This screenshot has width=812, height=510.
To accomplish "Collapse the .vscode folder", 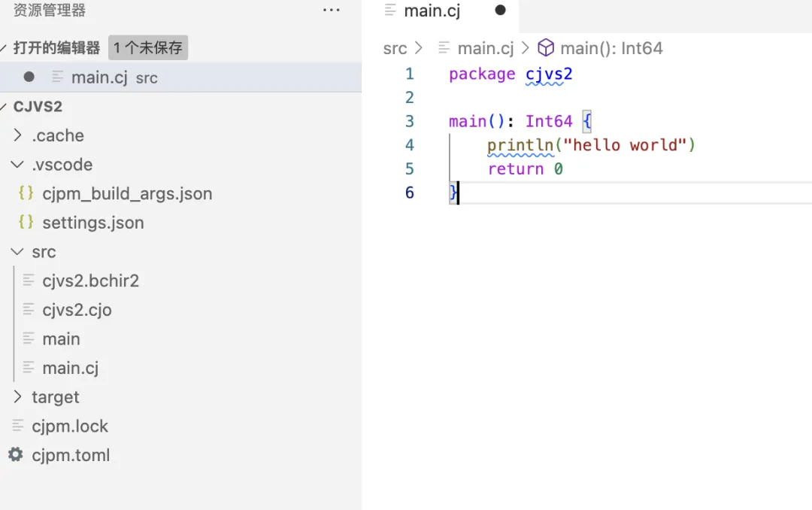I will point(18,165).
